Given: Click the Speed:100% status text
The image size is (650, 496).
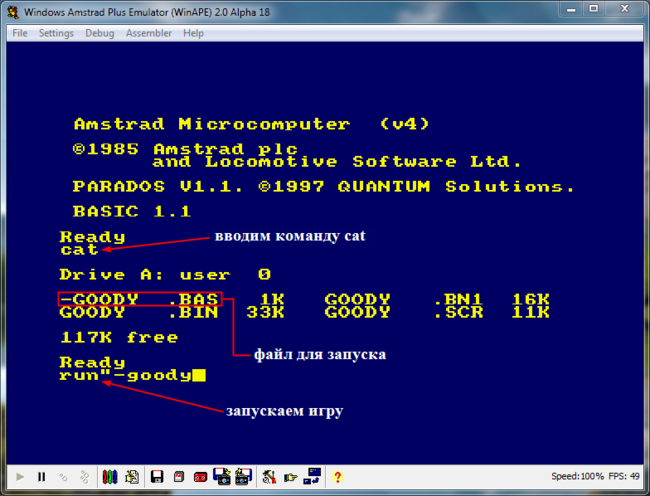Looking at the screenshot, I should click(x=577, y=477).
